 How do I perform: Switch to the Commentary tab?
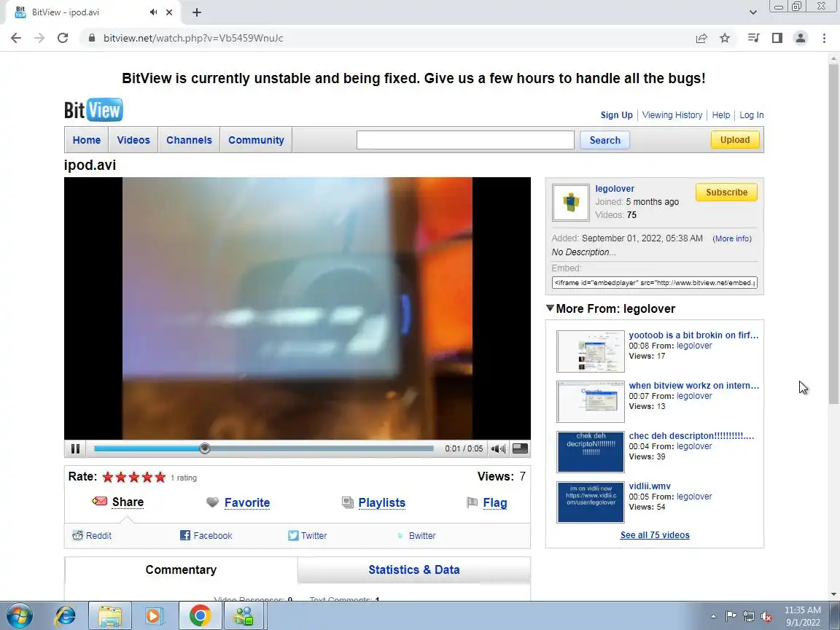click(181, 569)
